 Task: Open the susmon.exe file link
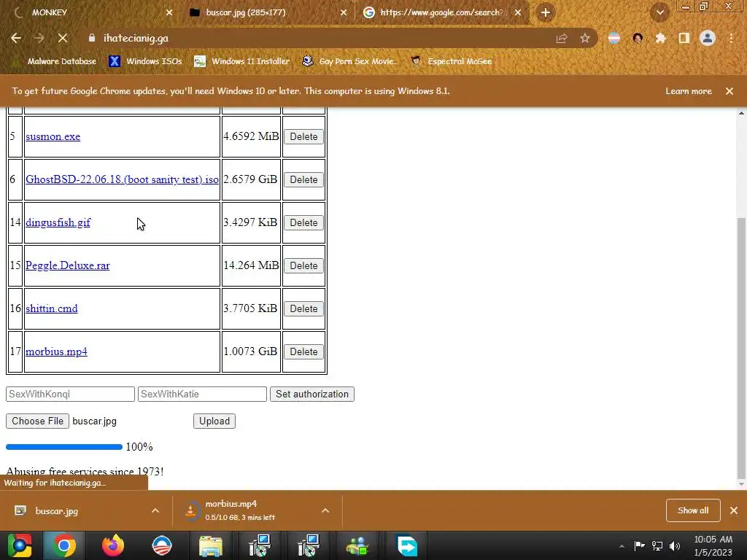coord(53,136)
